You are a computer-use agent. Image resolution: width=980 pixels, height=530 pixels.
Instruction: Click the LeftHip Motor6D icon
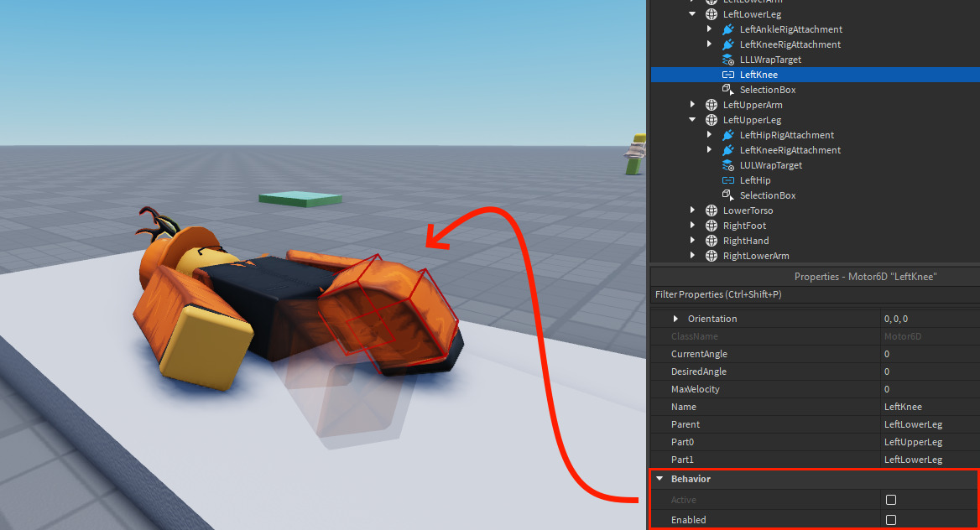pyautogui.click(x=728, y=180)
